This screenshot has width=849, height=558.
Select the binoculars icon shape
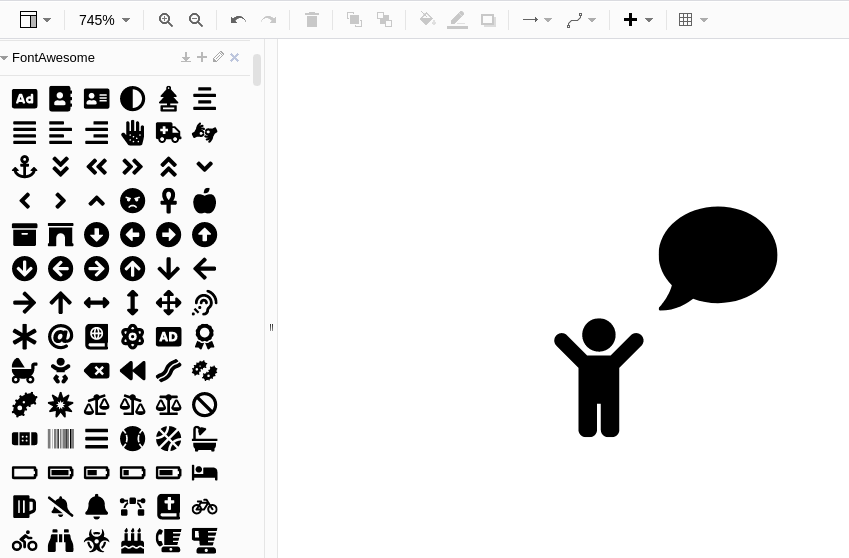(61, 541)
